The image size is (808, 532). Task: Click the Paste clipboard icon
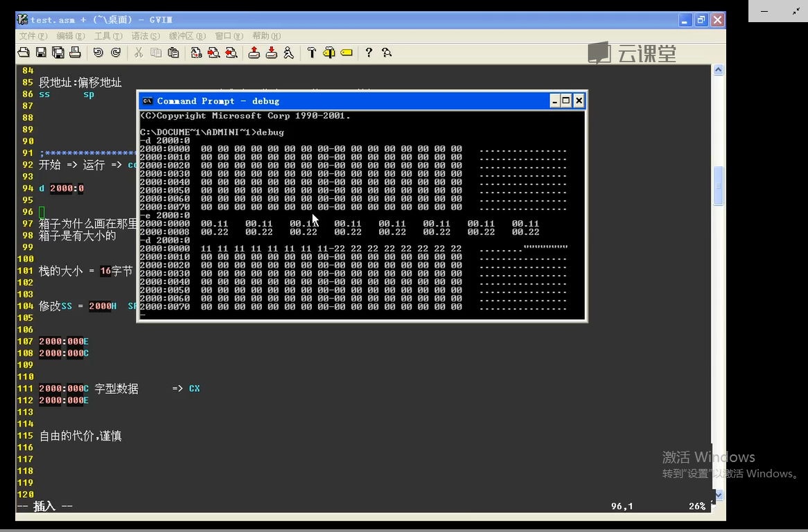click(174, 53)
